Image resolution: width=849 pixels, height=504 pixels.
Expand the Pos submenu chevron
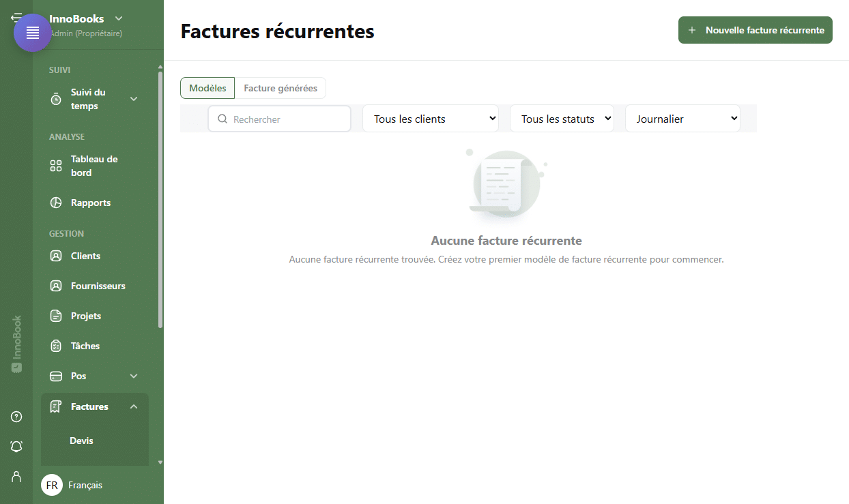pos(134,376)
